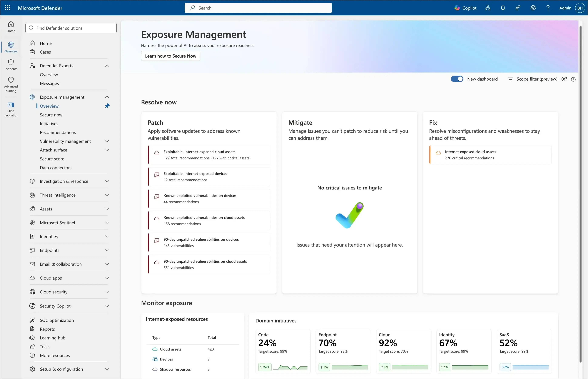Expand Attack surface submenu
This screenshot has height=379, width=588.
pos(107,150)
